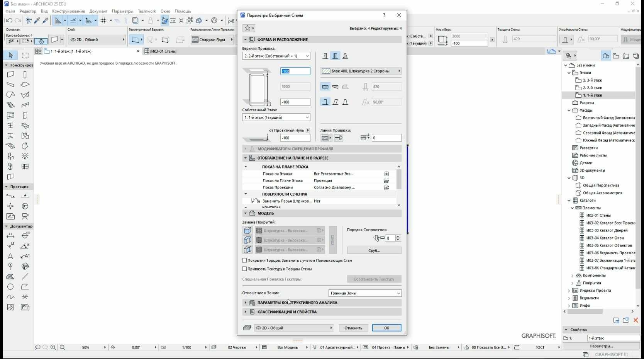Open building material Блок 400 dropdown
Screen dimensions: 644x359
tap(361, 71)
